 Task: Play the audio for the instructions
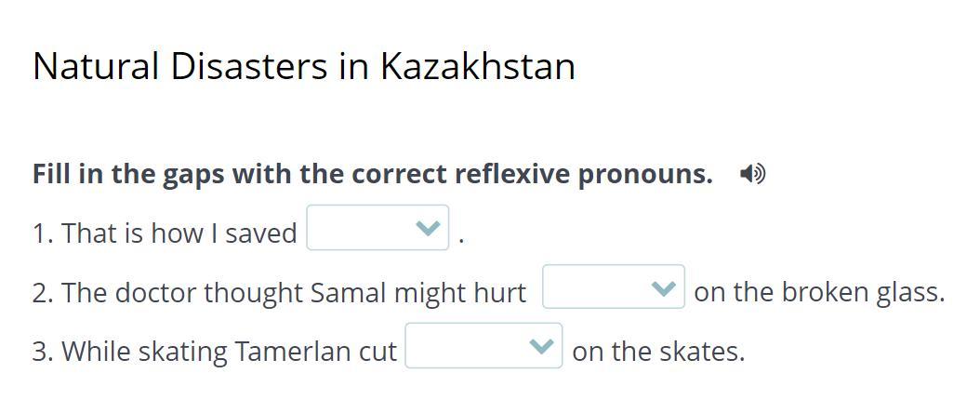(752, 174)
